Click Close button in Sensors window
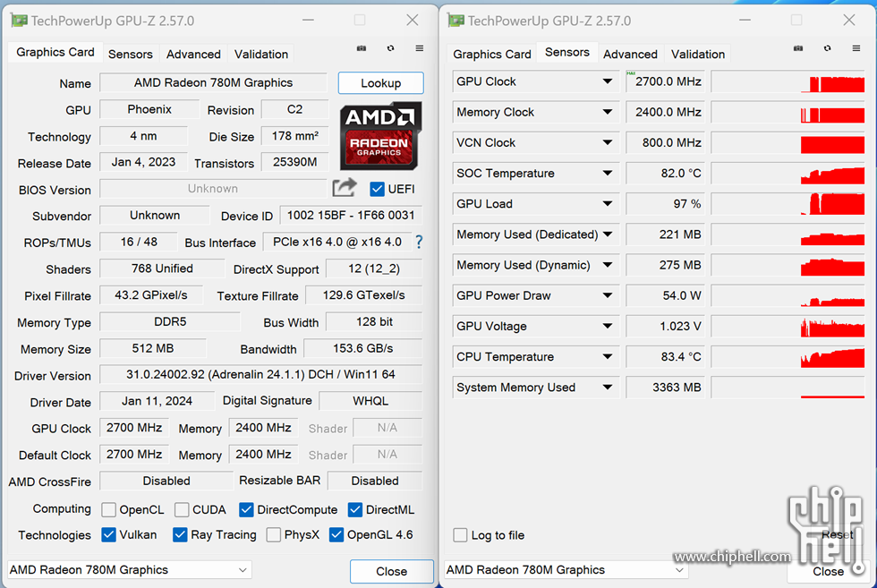Image resolution: width=877 pixels, height=588 pixels. [829, 571]
